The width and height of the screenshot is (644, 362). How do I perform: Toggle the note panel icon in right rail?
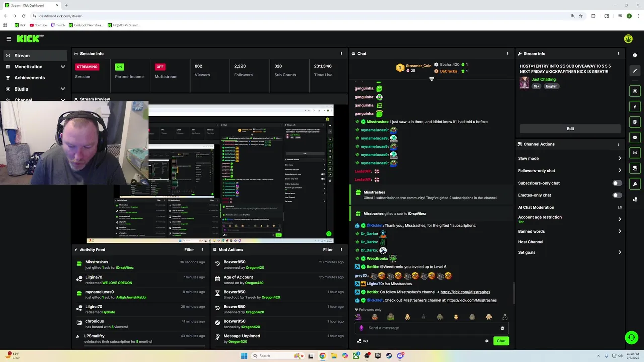click(635, 122)
